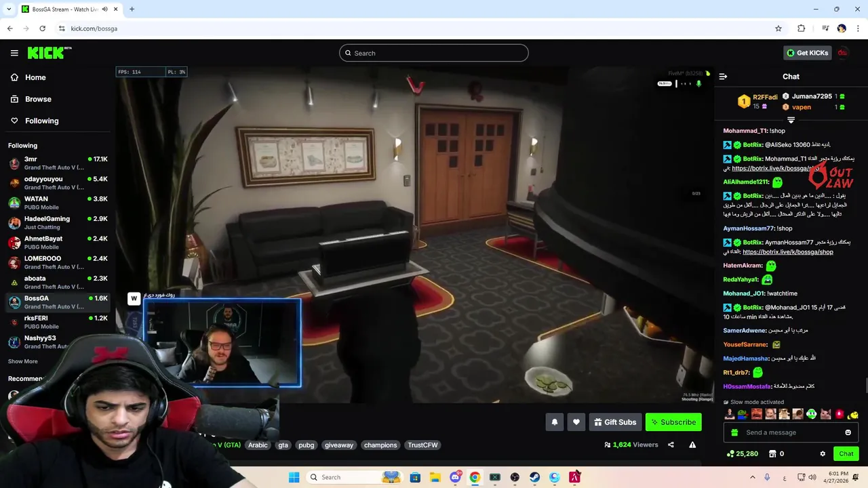
Task: Go to Home in sidebar
Action: point(35,77)
